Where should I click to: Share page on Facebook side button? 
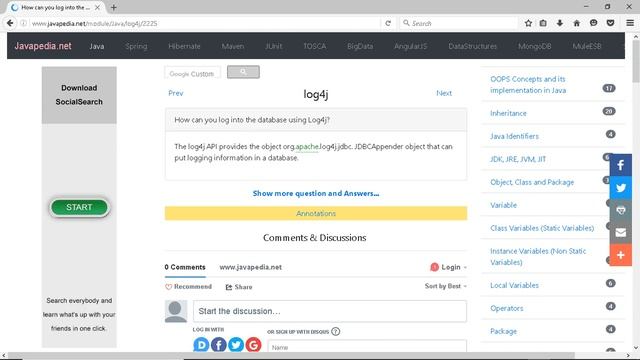tap(620, 165)
